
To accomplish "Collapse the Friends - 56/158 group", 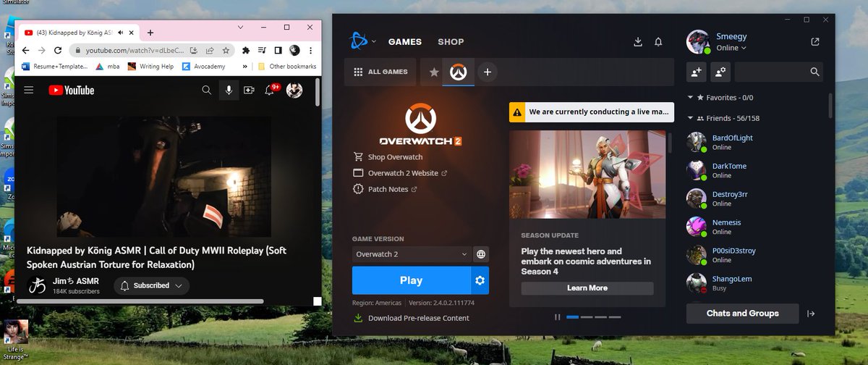I will point(723,118).
